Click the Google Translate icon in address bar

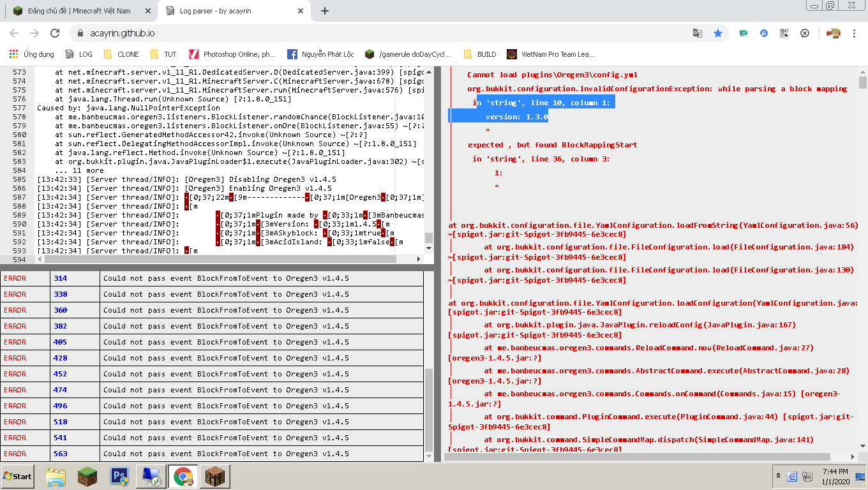point(698,33)
